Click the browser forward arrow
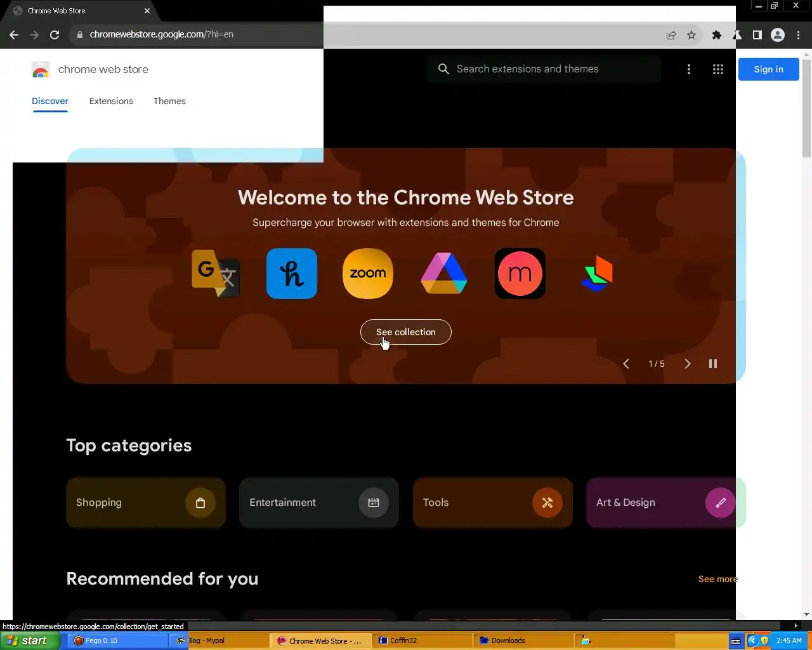 (34, 35)
